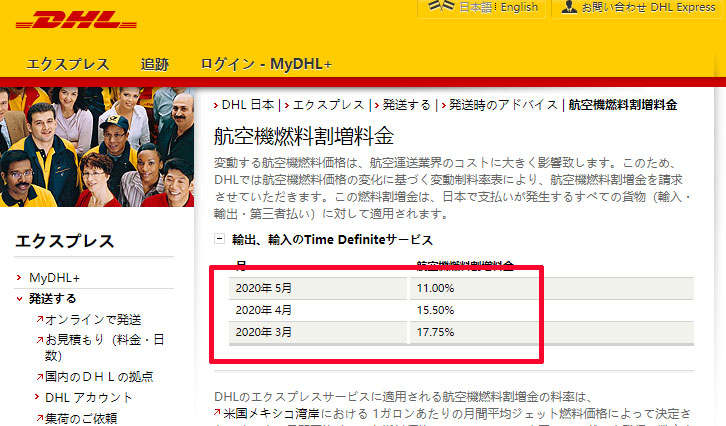The width and height of the screenshot is (726, 426).
Task: Go to 発送時のアドバイス breadcrumb
Action: (503, 105)
